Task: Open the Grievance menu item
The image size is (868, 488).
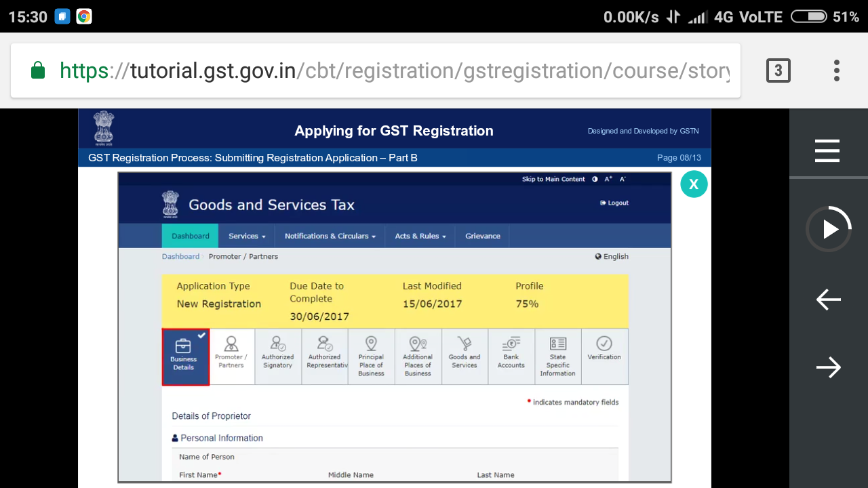Action: tap(482, 236)
